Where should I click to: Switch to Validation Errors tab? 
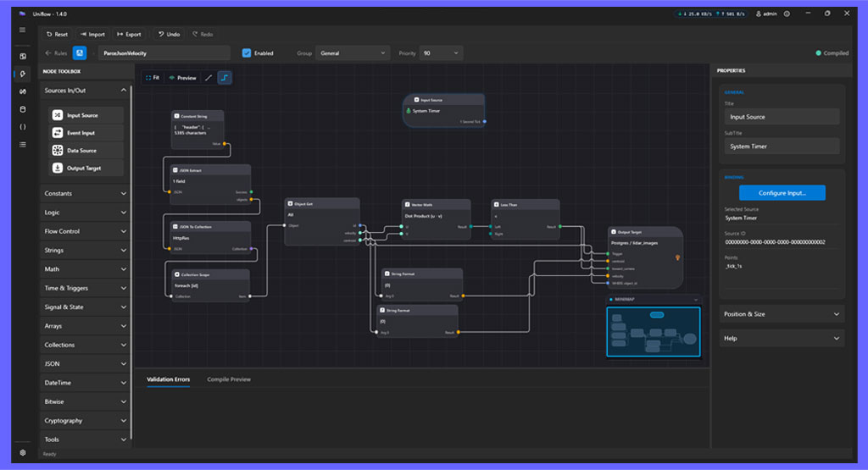pos(169,379)
